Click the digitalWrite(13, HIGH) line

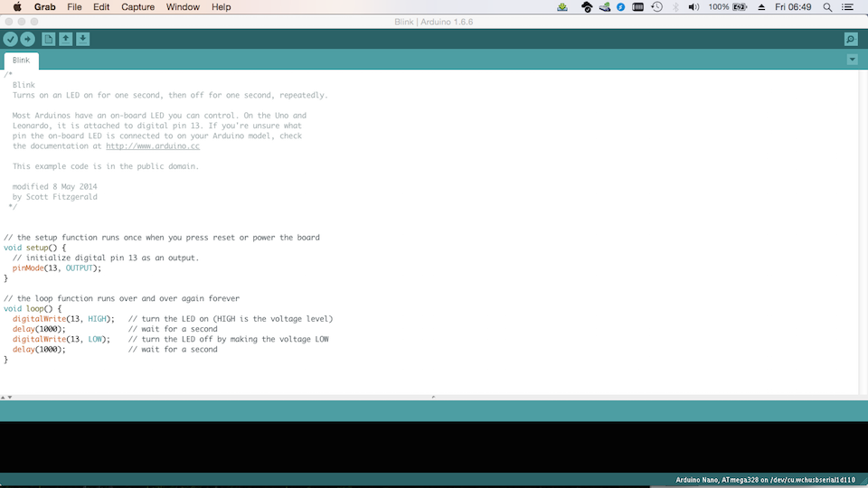pos(63,319)
